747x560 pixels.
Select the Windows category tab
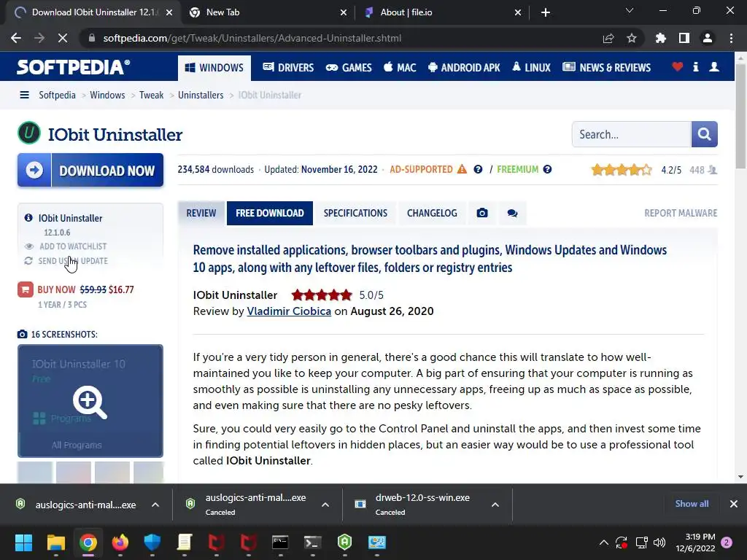[214, 68]
